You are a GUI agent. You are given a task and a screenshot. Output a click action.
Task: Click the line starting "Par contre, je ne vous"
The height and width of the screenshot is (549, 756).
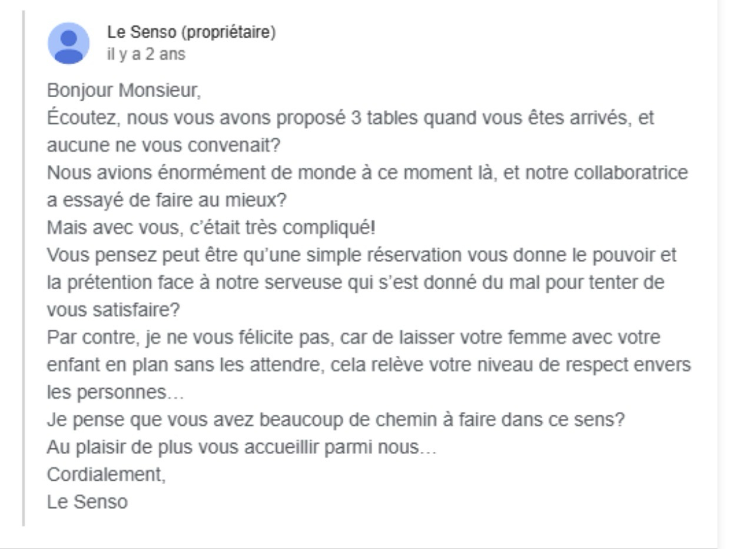(x=353, y=338)
